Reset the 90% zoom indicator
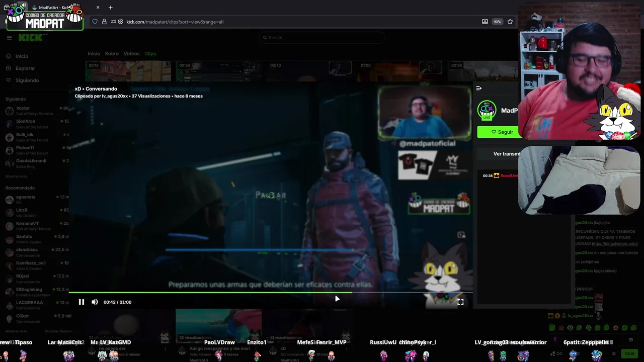 pos(497,22)
